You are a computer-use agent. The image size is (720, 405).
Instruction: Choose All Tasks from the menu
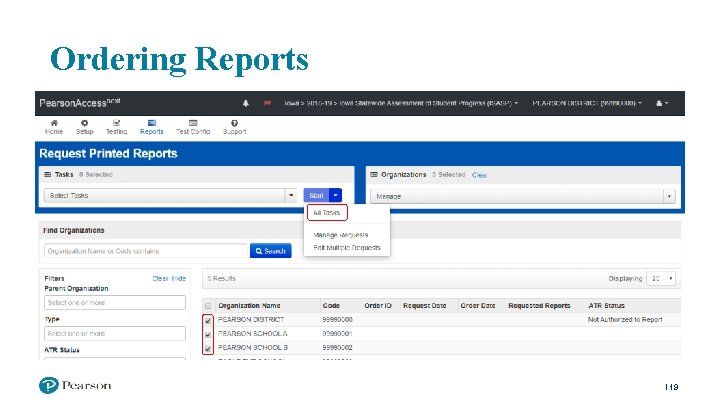click(326, 213)
